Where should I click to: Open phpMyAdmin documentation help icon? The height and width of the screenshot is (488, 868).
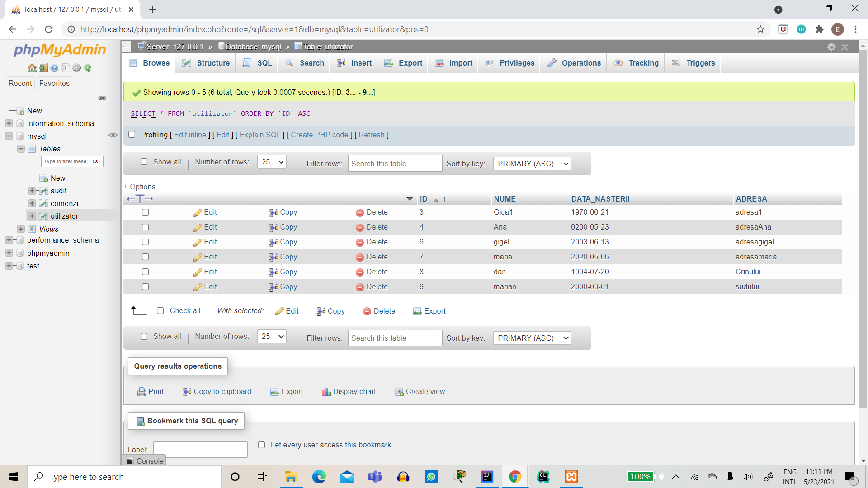point(54,68)
